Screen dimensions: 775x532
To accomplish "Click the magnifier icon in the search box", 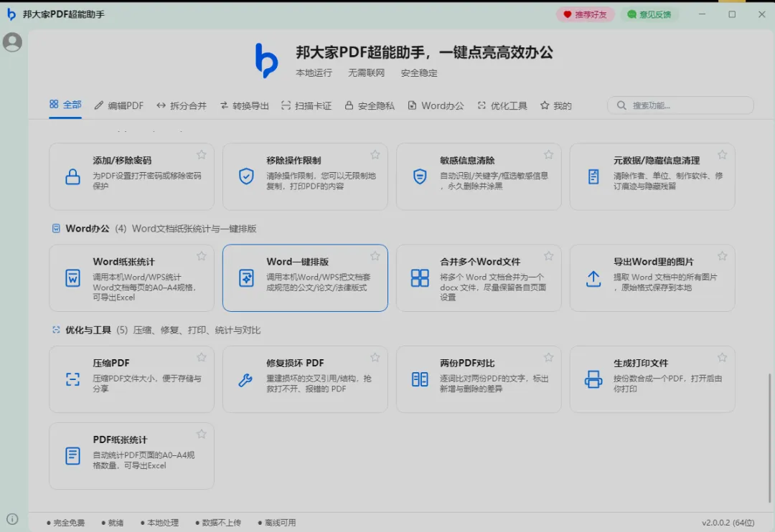I will 621,105.
